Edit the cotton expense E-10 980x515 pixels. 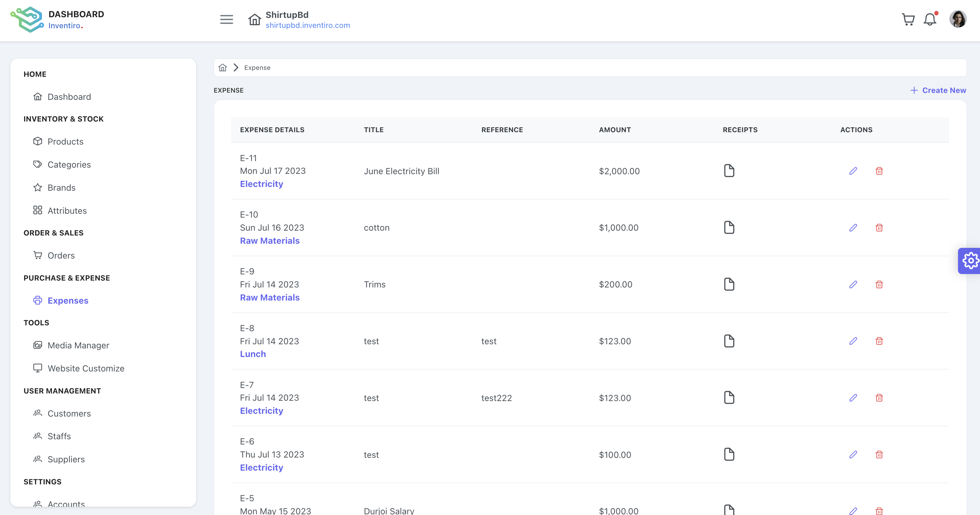[x=853, y=228]
